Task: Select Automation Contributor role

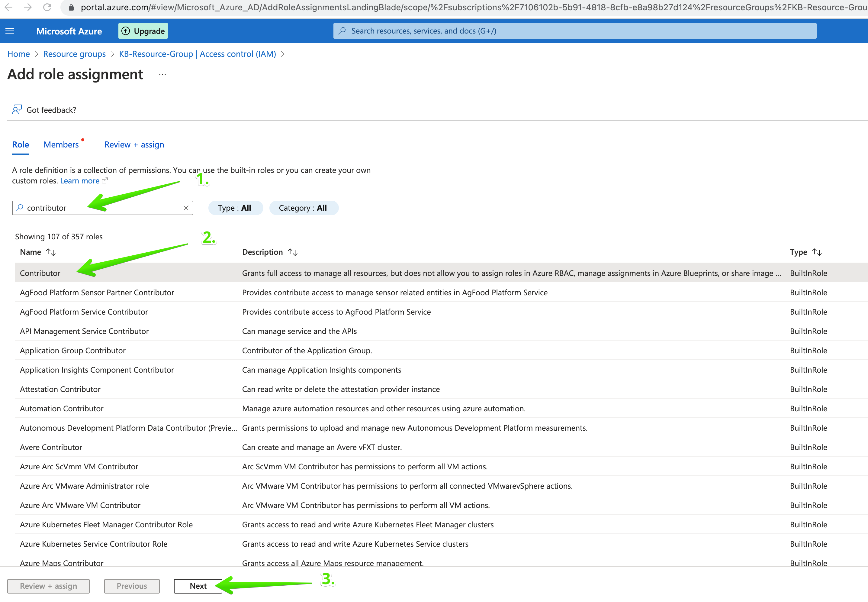Action: point(441,409)
